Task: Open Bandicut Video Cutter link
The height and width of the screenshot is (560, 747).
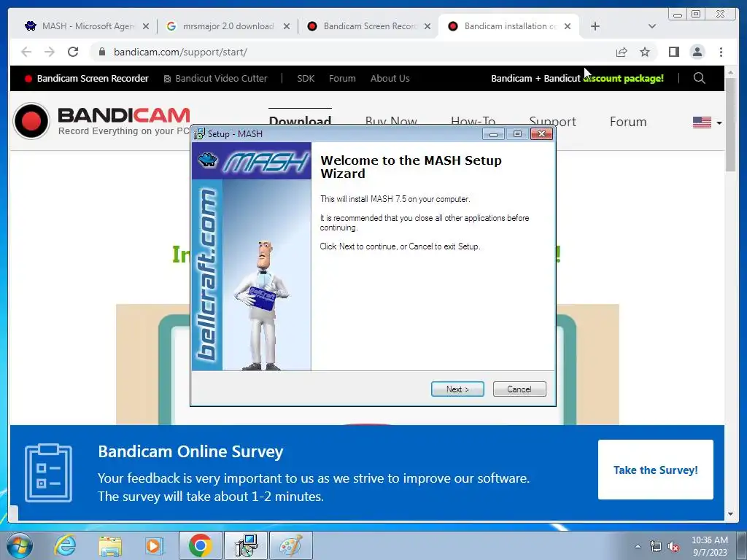Action: pyautogui.click(x=215, y=79)
